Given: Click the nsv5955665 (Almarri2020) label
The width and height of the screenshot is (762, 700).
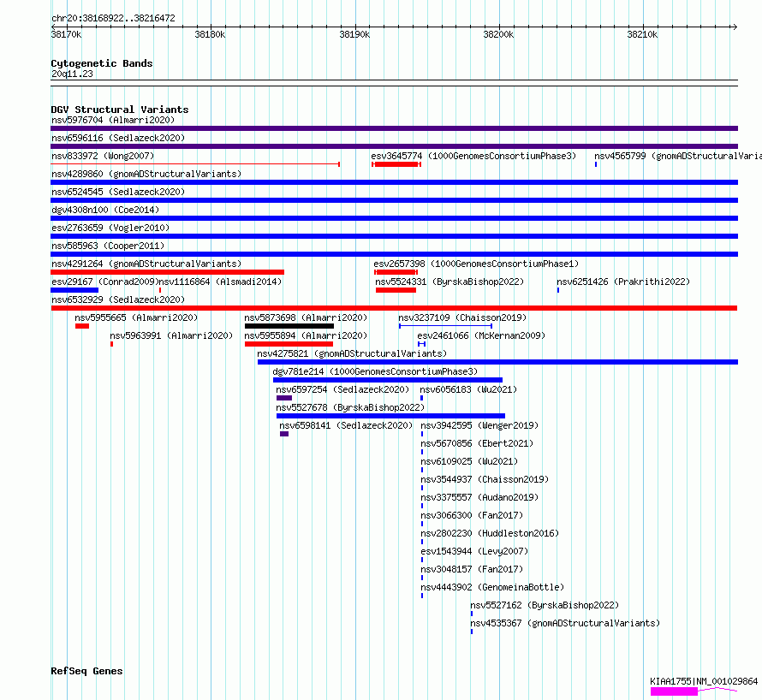Looking at the screenshot, I should click(x=136, y=317).
